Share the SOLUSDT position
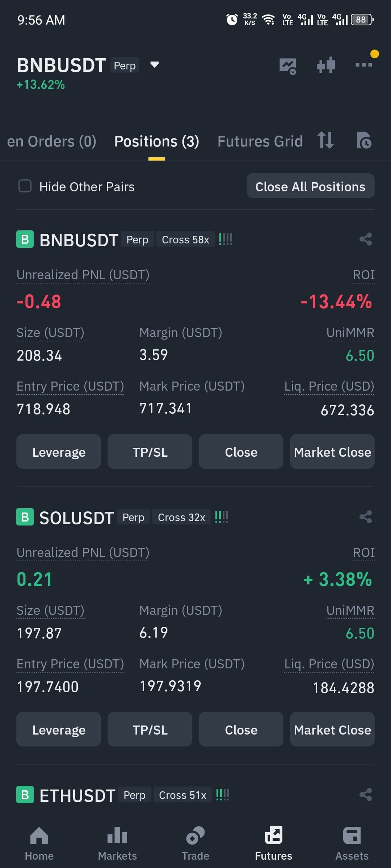Screen dimensions: 391x868 (x=366, y=517)
